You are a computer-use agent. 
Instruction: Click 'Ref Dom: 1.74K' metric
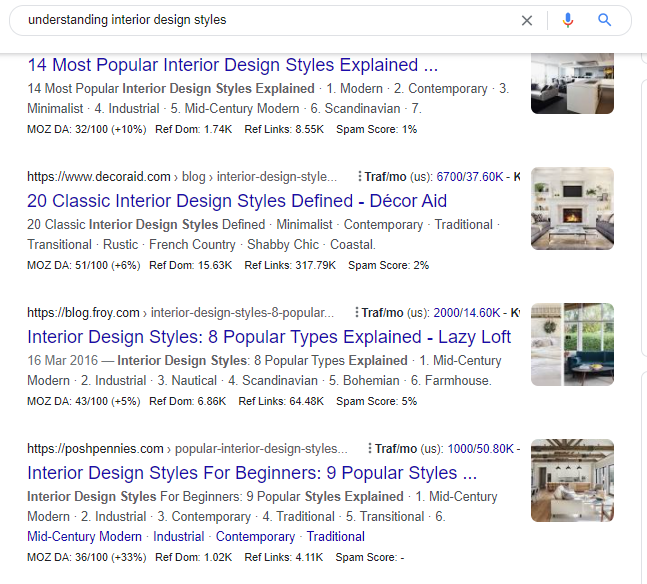point(194,129)
